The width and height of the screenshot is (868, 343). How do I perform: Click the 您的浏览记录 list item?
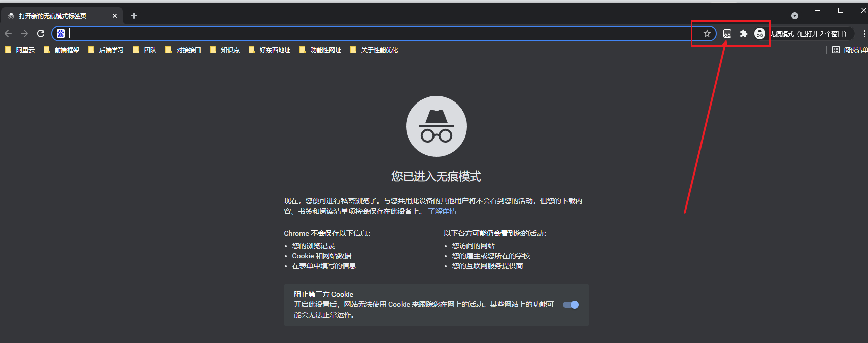(313, 246)
